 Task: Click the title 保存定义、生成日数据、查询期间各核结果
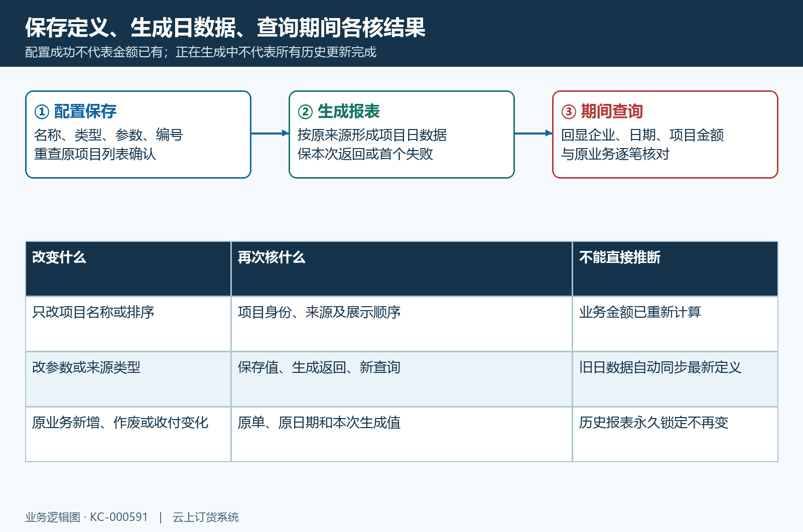click(225, 28)
